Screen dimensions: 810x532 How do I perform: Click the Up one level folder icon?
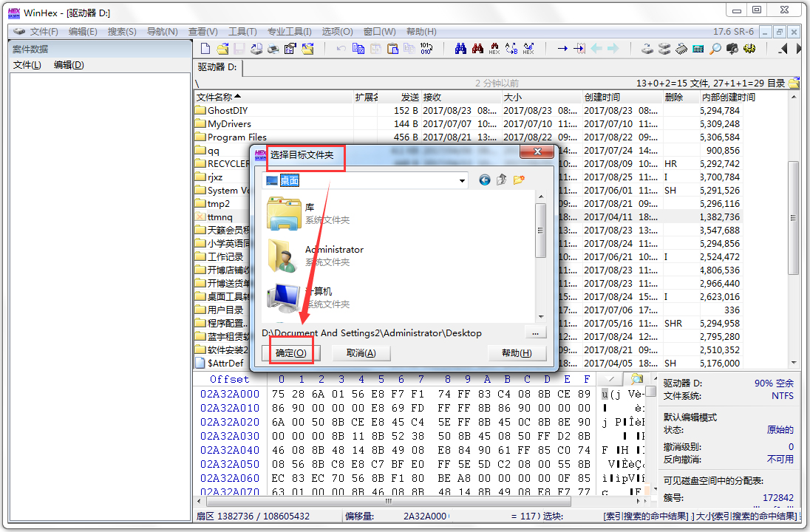coord(501,180)
